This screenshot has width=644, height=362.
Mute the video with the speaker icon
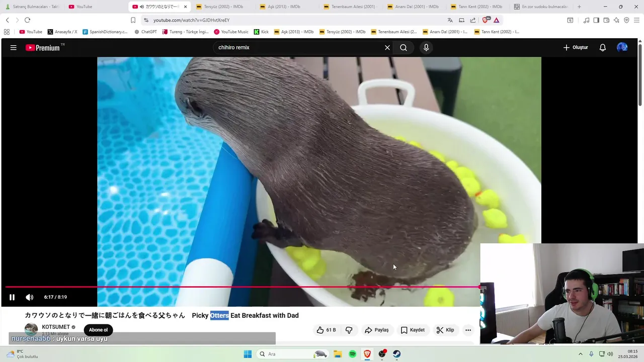pos(30,297)
